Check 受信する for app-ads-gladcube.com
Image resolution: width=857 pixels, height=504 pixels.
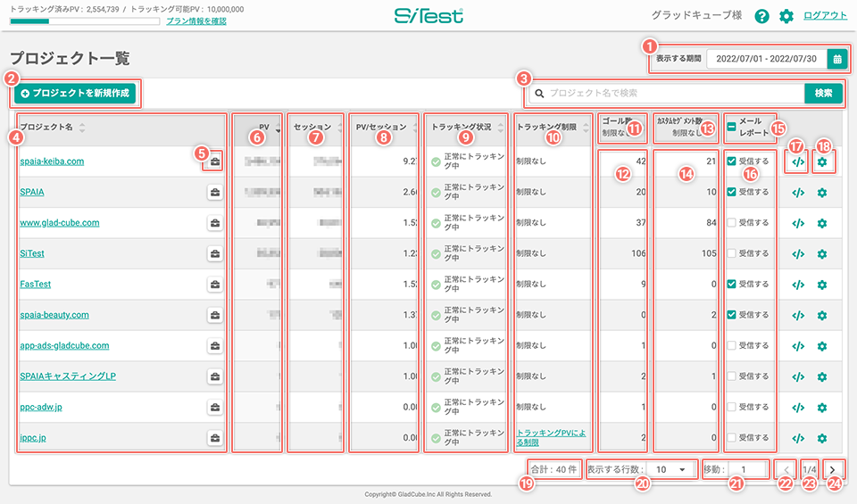click(x=731, y=345)
